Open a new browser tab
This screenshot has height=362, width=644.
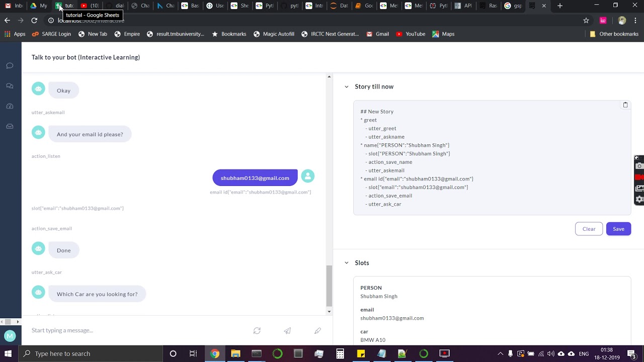pyautogui.click(x=559, y=6)
